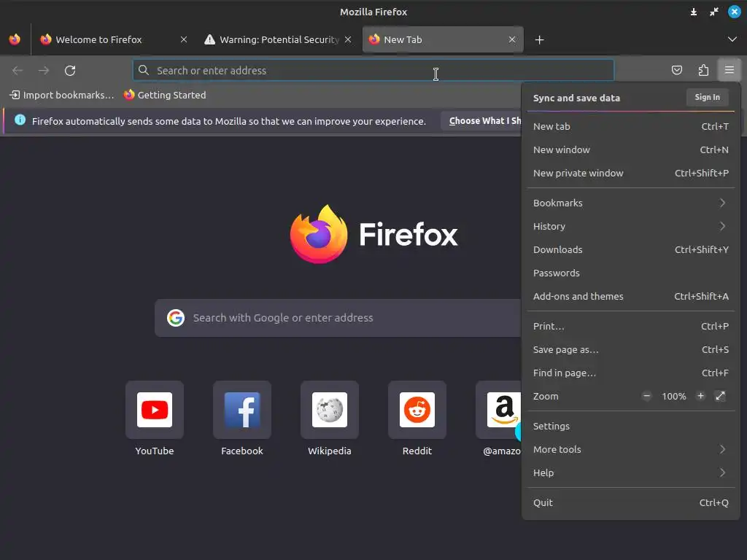
Task: Open a new tab with plus button
Action: coord(539,39)
